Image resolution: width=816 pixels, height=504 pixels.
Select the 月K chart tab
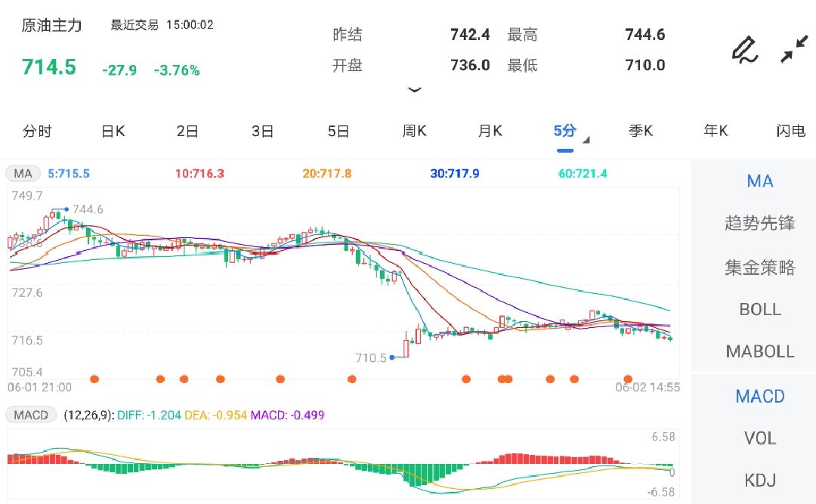[x=490, y=131]
